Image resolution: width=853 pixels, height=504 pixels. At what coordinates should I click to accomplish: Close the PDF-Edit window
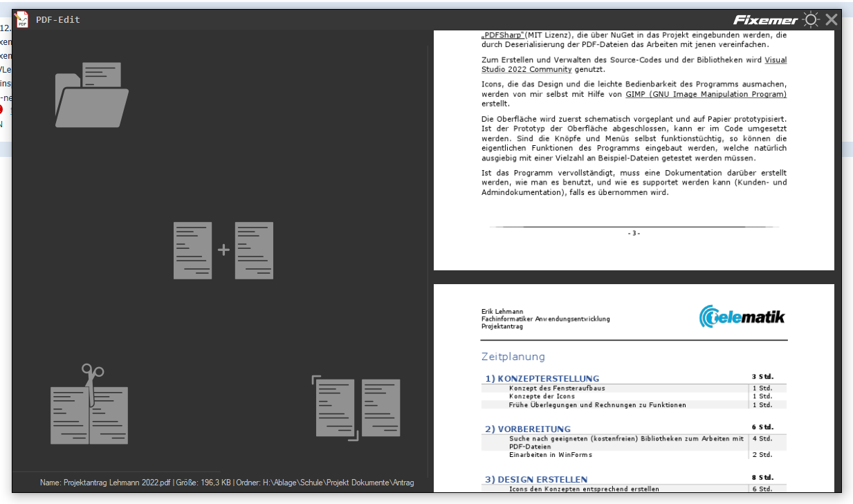click(x=832, y=20)
